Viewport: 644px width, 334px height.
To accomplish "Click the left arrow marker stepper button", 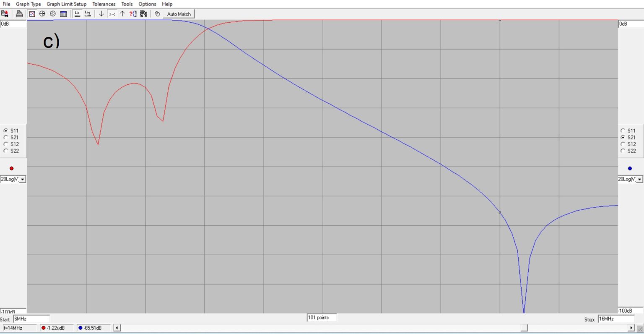I will click(x=116, y=328).
